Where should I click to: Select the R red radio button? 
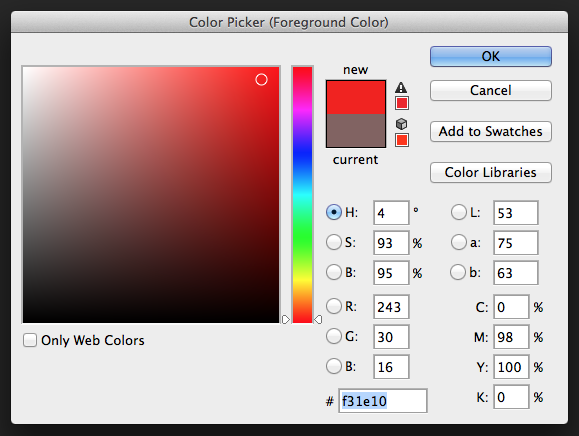click(334, 306)
